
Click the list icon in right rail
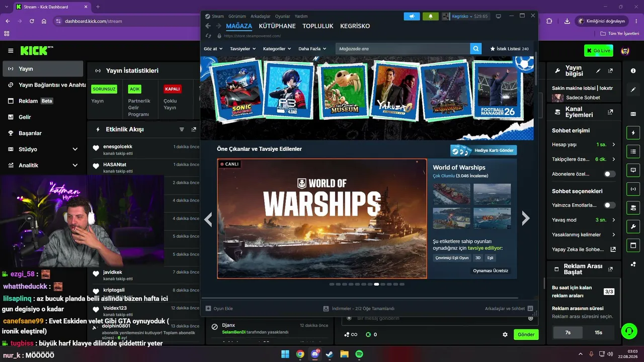click(x=633, y=151)
